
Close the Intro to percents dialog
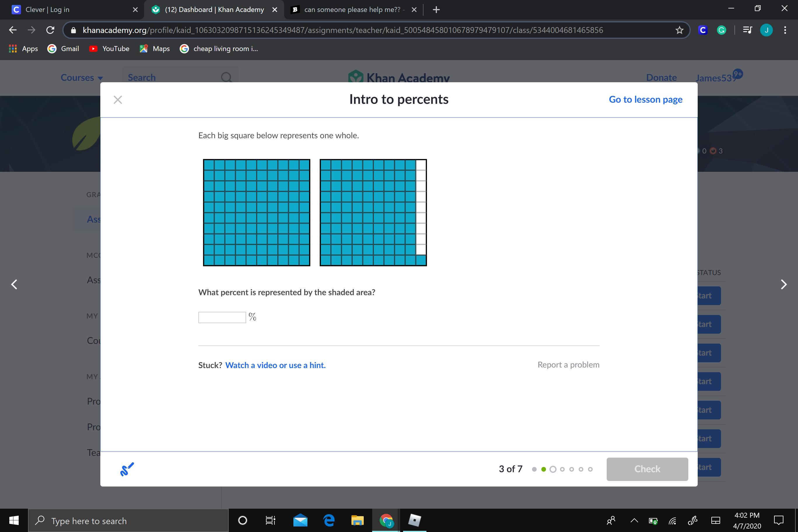pos(118,100)
